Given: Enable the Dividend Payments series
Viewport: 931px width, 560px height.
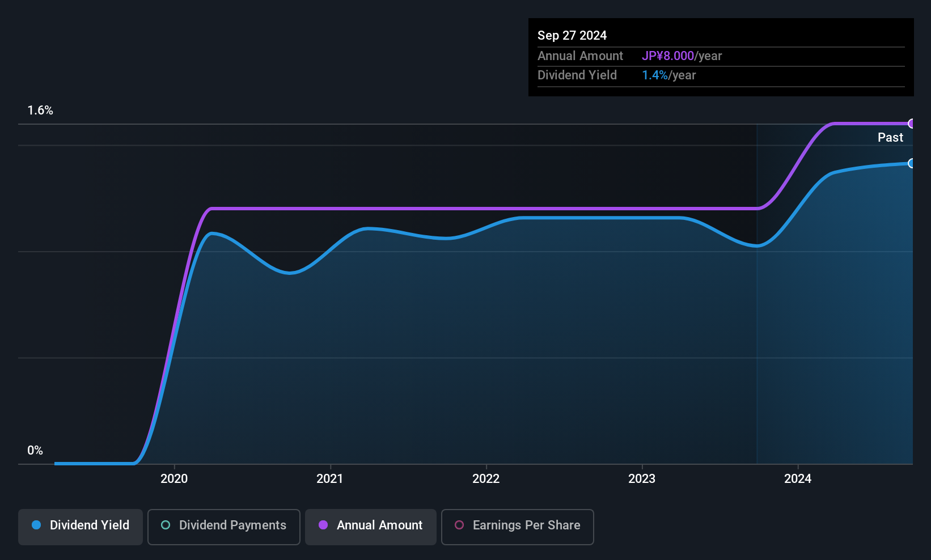Looking at the screenshot, I should click(224, 527).
